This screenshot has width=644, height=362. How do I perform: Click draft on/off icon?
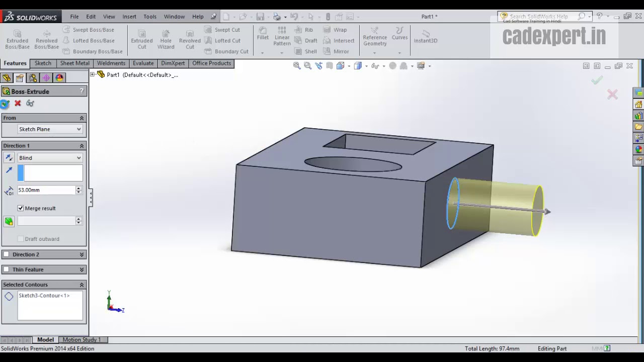9,221
